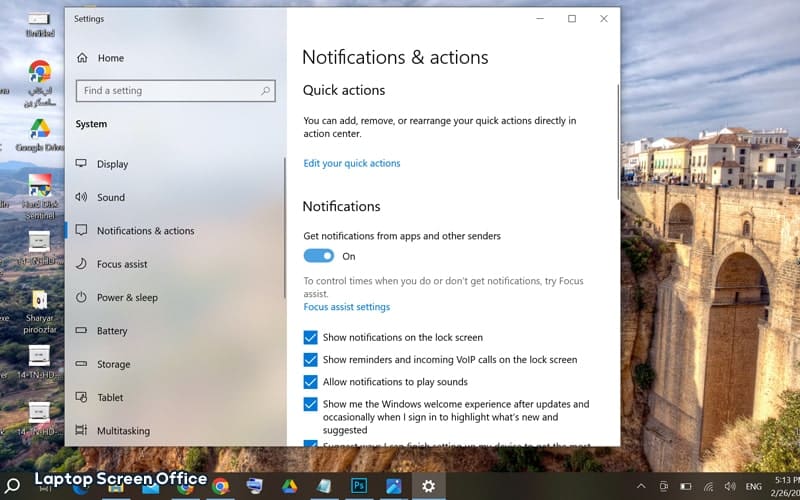Turn off Get notifications from apps toggle
The image size is (800, 500).
coord(319,256)
